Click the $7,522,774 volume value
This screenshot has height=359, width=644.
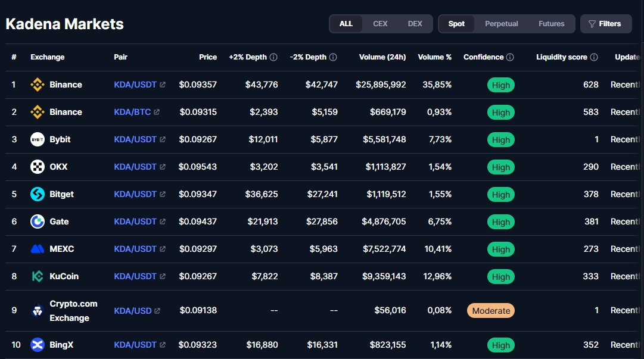(x=384, y=249)
